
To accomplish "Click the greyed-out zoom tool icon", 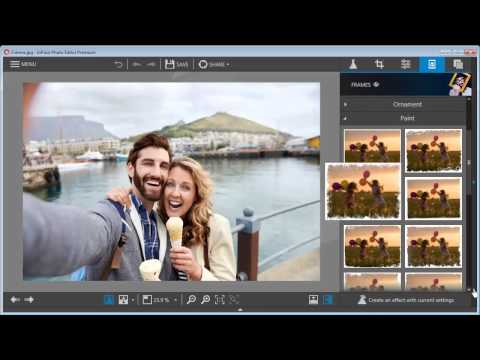I will coord(234,300).
